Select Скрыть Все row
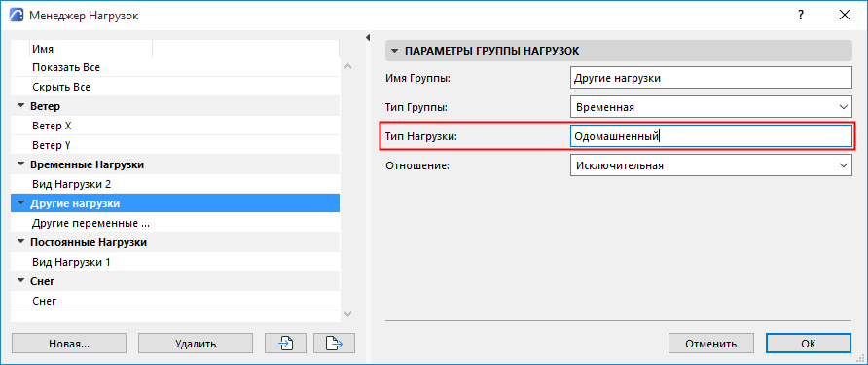 click(x=175, y=87)
